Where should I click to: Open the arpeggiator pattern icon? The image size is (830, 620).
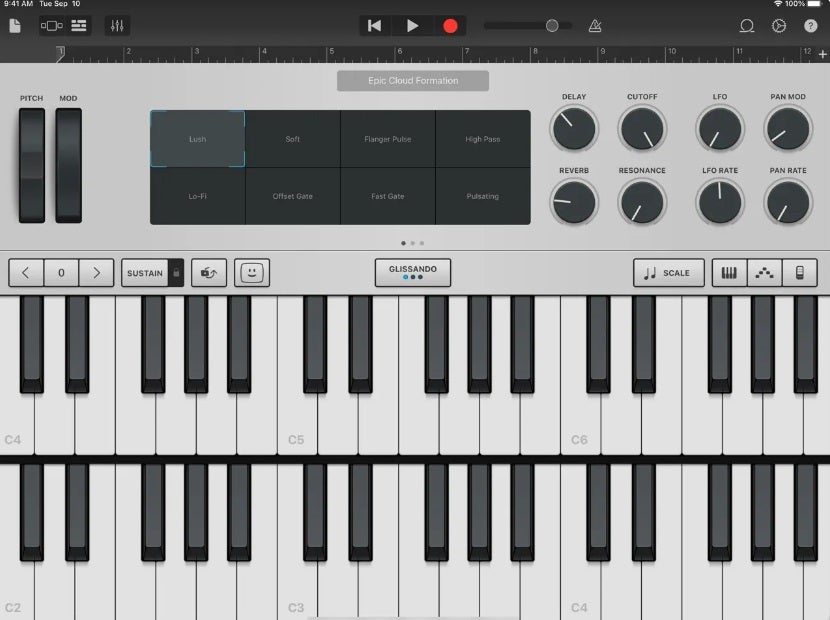(765, 273)
